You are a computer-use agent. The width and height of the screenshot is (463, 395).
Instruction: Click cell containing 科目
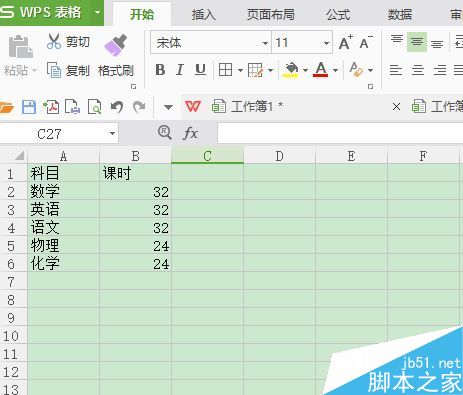coord(63,173)
